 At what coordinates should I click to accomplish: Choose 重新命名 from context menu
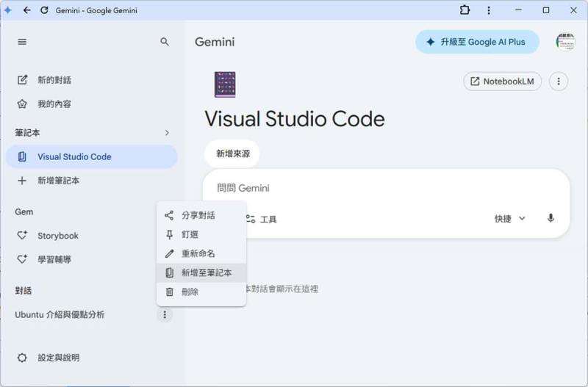coord(201,253)
